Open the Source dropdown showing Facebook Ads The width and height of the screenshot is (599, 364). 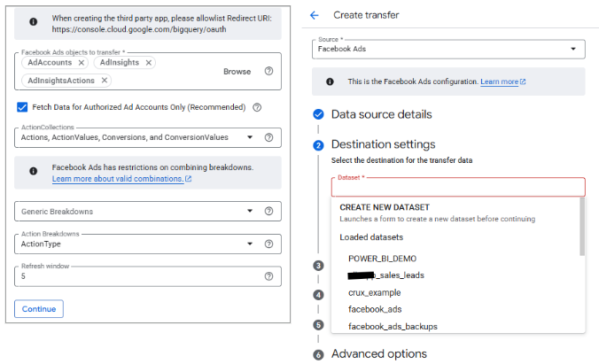click(573, 50)
